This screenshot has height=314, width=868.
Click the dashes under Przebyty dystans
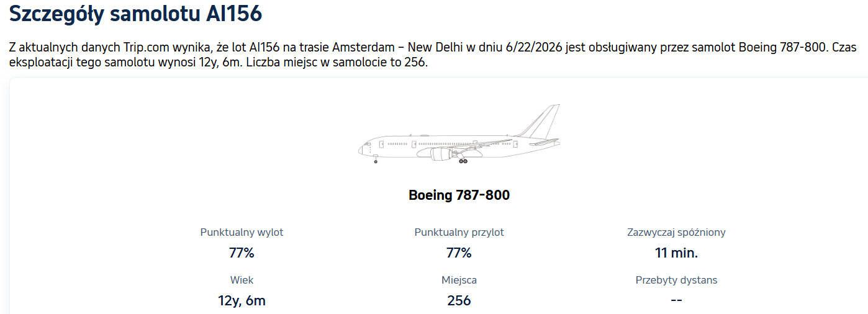click(676, 301)
